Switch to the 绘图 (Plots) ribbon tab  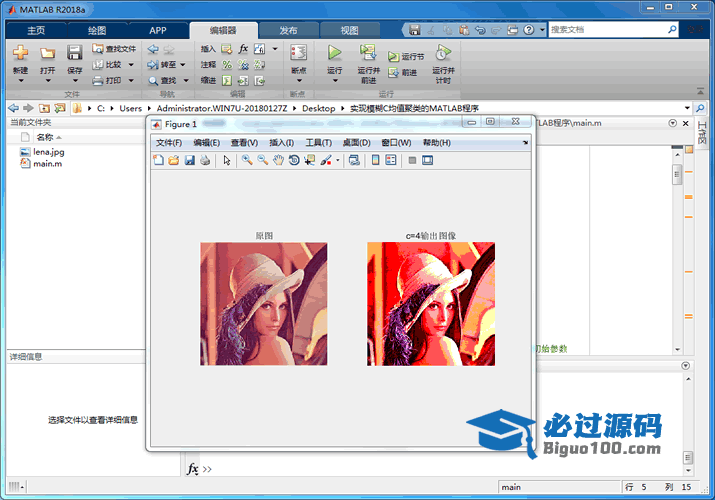97,30
